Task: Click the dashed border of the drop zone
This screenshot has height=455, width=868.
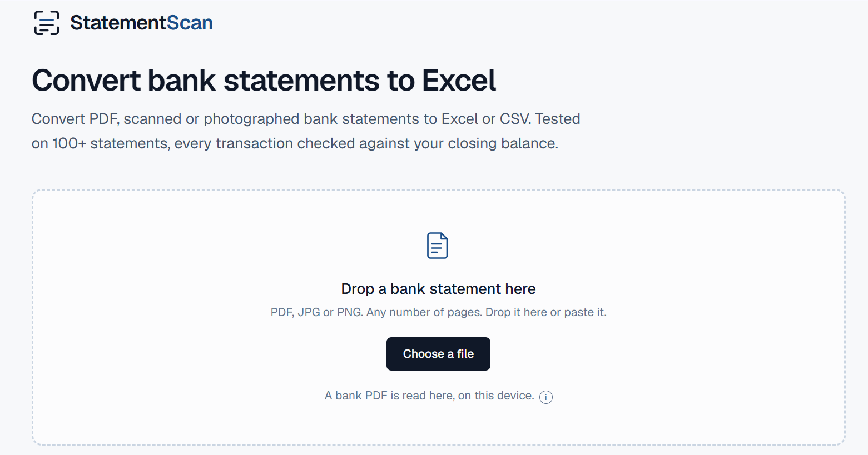Action: (438, 190)
